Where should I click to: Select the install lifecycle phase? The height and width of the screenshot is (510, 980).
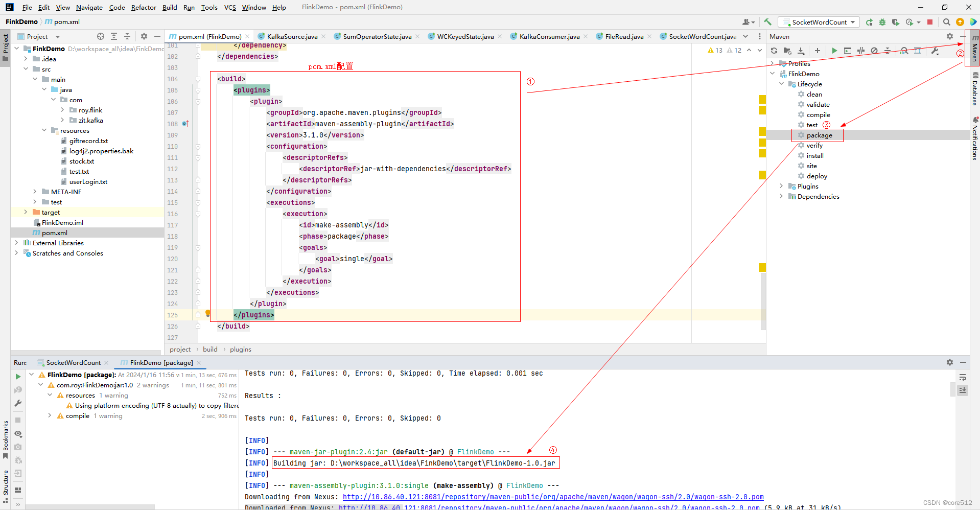click(x=815, y=155)
